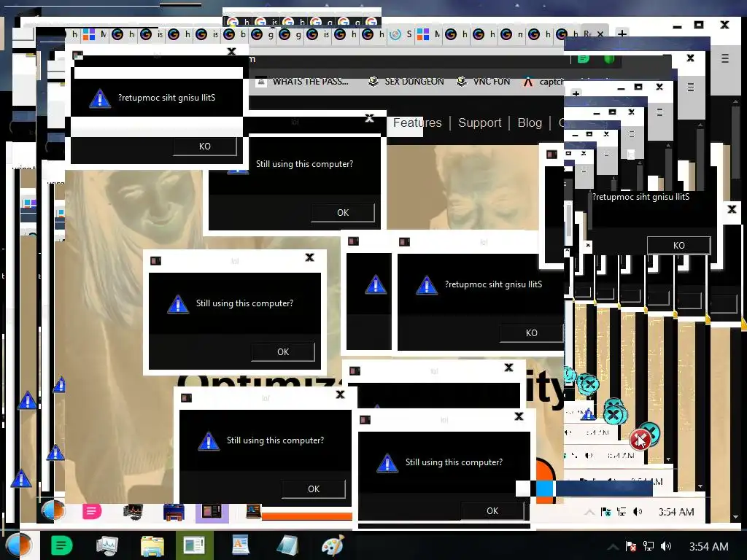747x560 pixels.
Task: Launch Paint from the bottom taskbar
Action: pos(333,545)
